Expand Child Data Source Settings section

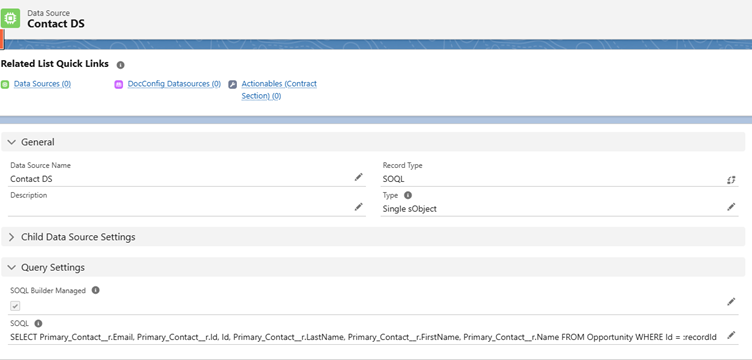[12, 237]
